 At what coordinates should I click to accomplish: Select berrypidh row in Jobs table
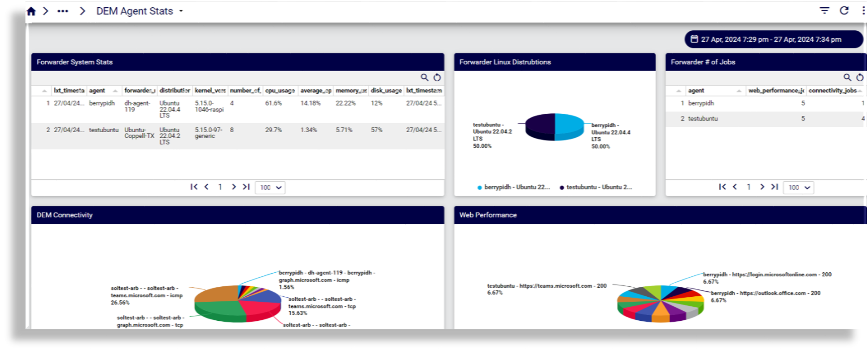(766, 103)
